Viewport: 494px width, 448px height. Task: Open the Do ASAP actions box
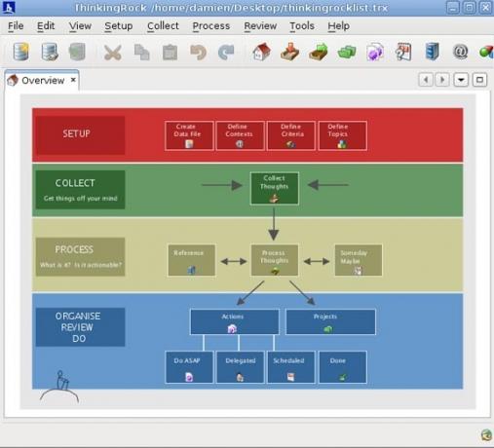(189, 367)
